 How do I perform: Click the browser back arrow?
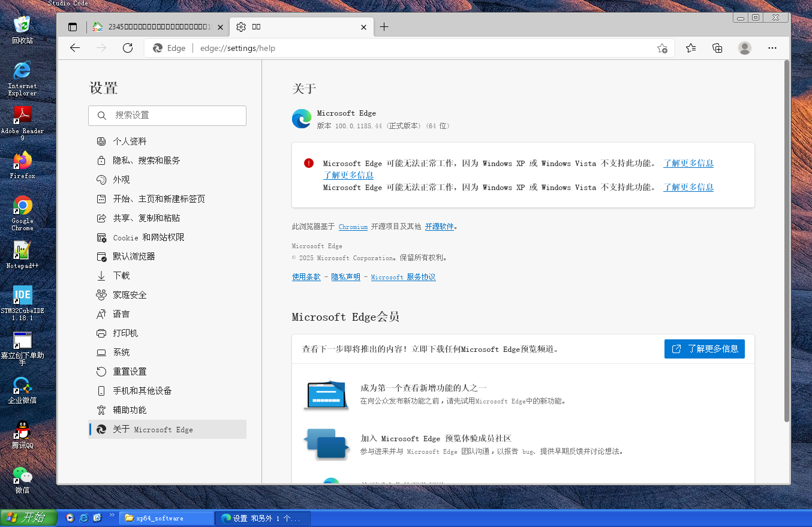(x=75, y=48)
